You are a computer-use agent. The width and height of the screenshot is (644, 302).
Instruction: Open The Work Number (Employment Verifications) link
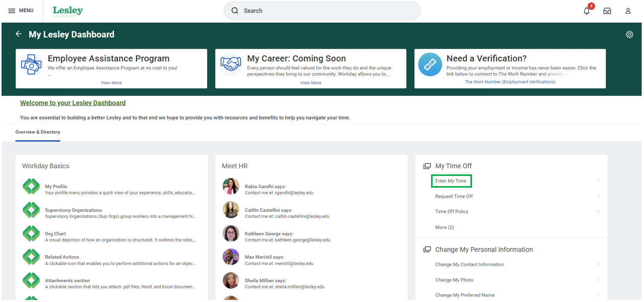point(510,82)
